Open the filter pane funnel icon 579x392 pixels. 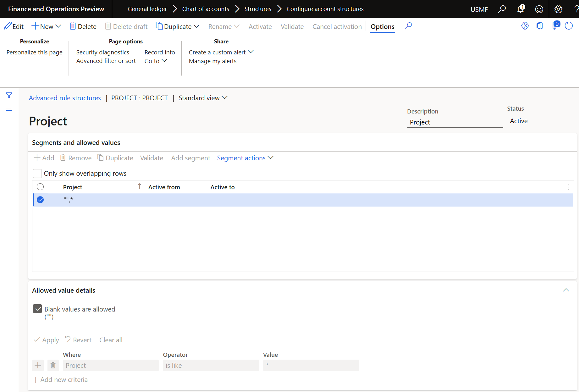pos(9,95)
